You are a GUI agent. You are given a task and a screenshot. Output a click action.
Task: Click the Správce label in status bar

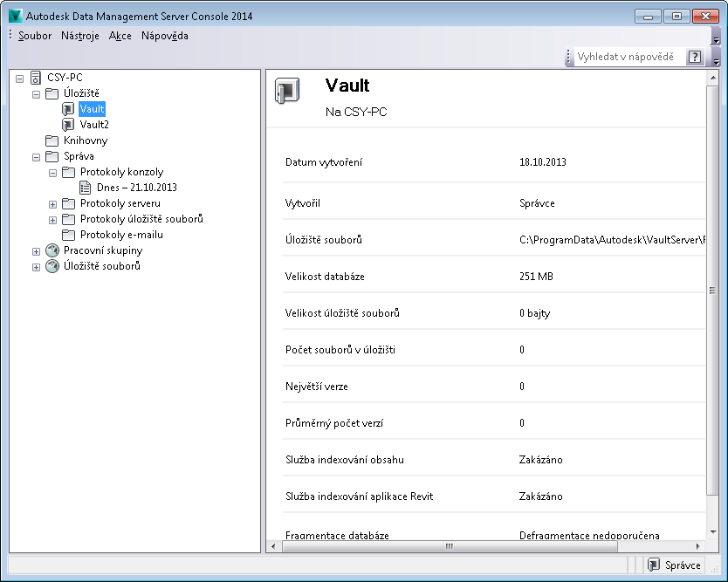click(x=683, y=565)
